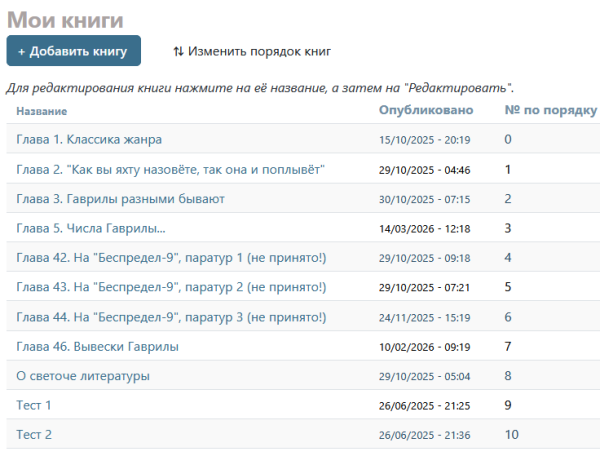Open Глава 44 паратур 3 book
The width and height of the screenshot is (600, 456).
[171, 317]
